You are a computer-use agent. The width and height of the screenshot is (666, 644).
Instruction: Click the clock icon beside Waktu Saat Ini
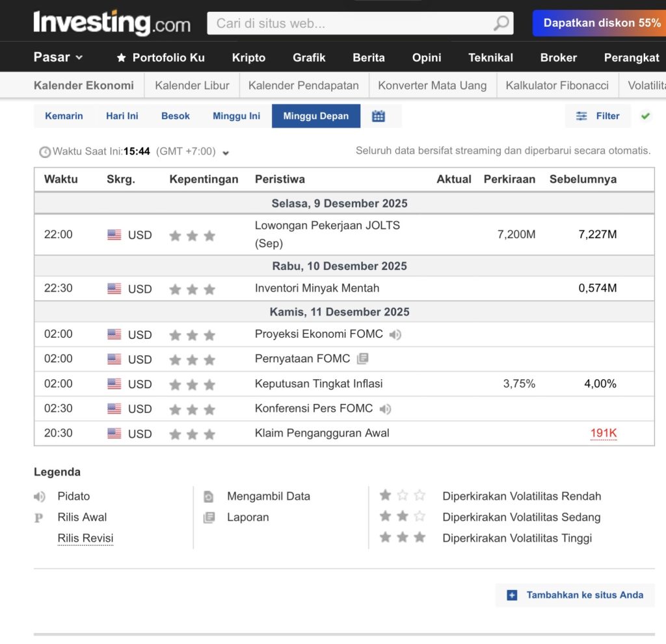(x=44, y=152)
